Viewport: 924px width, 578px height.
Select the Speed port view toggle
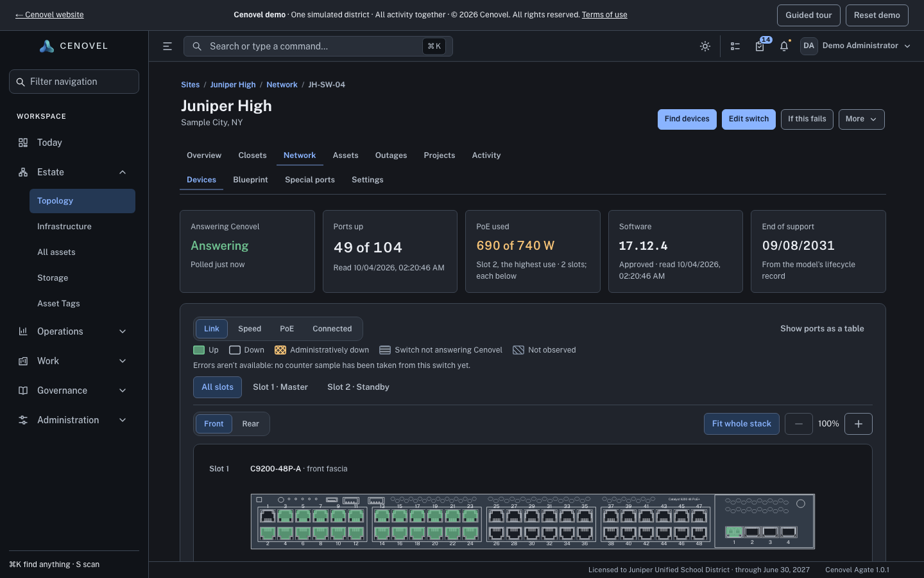[250, 329]
